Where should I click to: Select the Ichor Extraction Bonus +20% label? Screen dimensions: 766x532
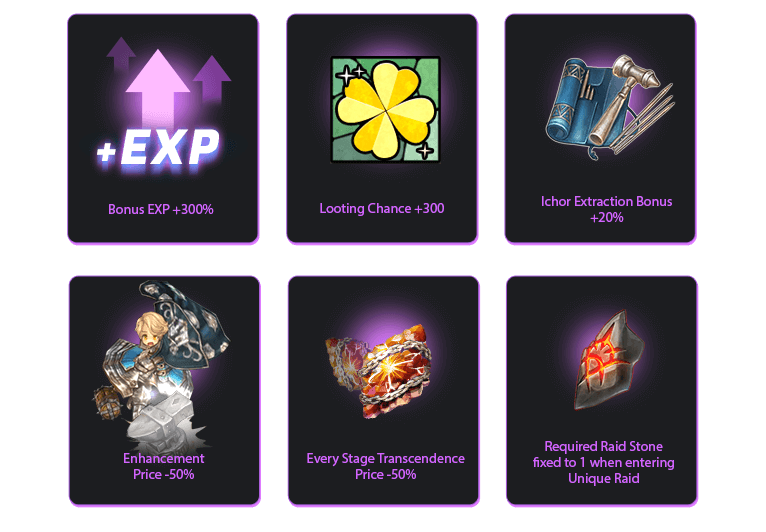(x=606, y=210)
